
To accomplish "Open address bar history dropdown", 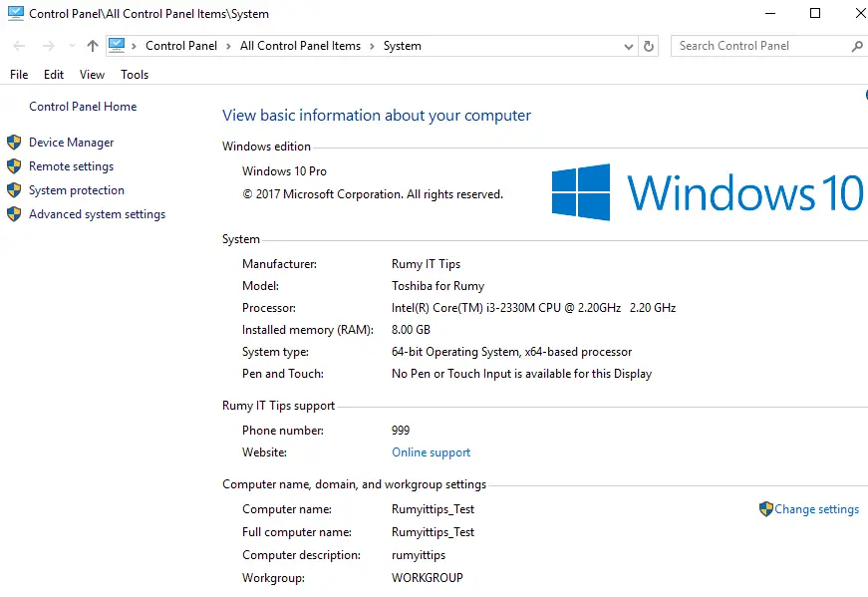I will (x=628, y=47).
